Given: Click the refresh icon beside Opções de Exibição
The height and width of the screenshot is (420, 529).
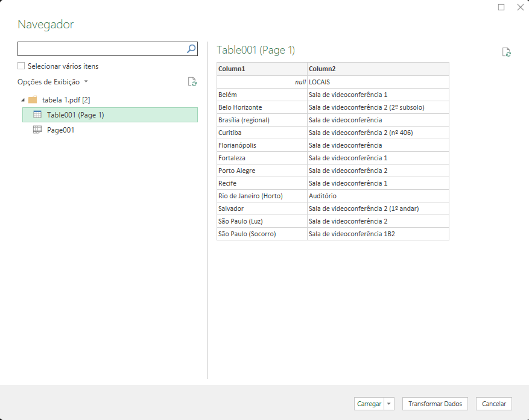Looking at the screenshot, I should [192, 82].
